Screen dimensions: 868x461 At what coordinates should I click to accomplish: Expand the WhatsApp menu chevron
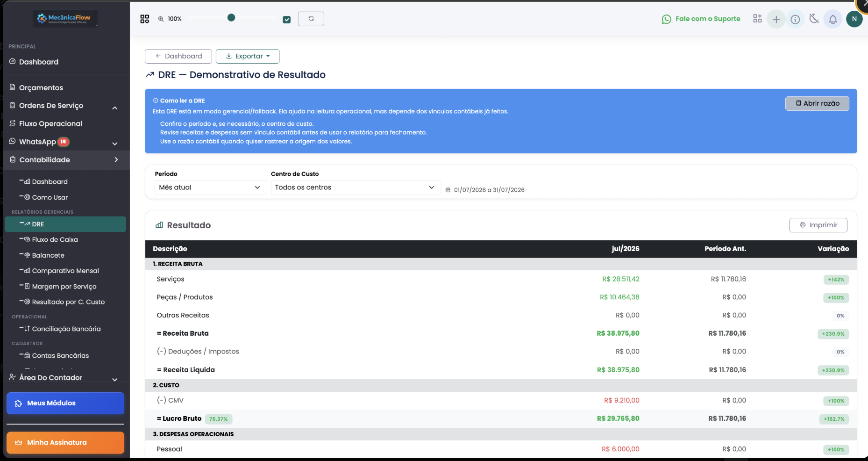pyautogui.click(x=115, y=144)
